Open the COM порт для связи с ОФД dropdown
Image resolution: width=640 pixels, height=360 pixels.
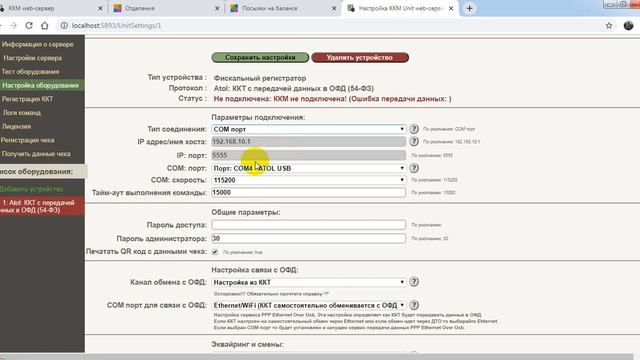coord(309,305)
